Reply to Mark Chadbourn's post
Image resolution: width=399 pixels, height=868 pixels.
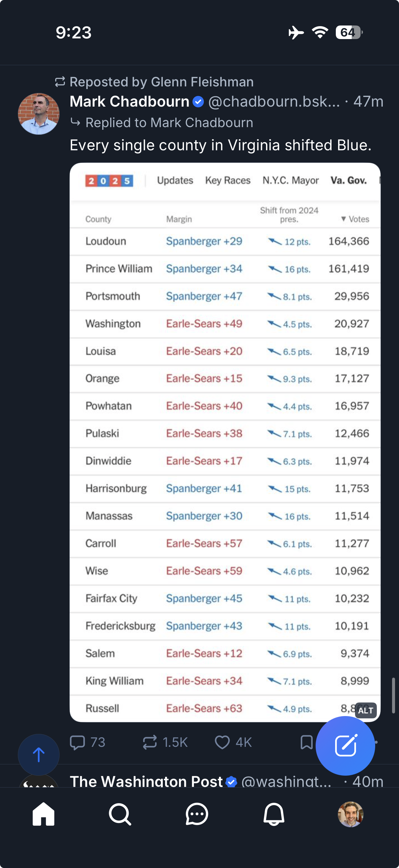click(x=78, y=742)
